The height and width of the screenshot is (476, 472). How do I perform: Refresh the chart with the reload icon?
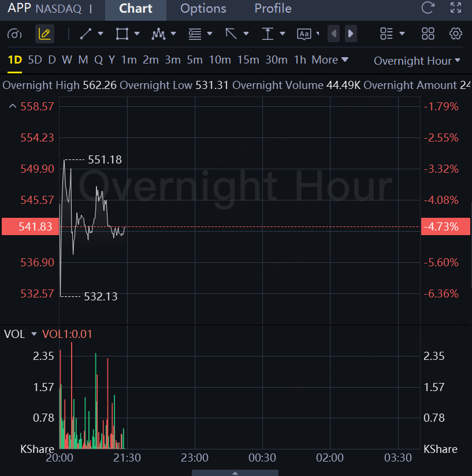[x=428, y=8]
